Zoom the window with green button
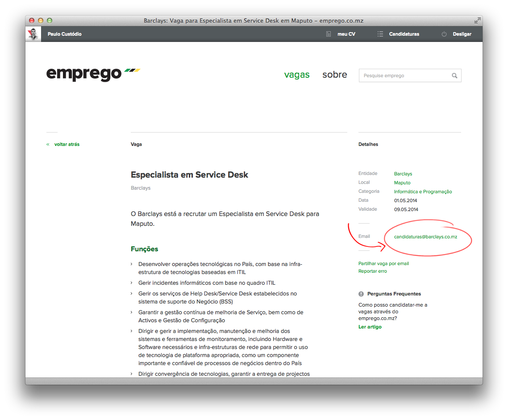Image resolution: width=508 pixels, height=420 pixels. tap(50, 21)
